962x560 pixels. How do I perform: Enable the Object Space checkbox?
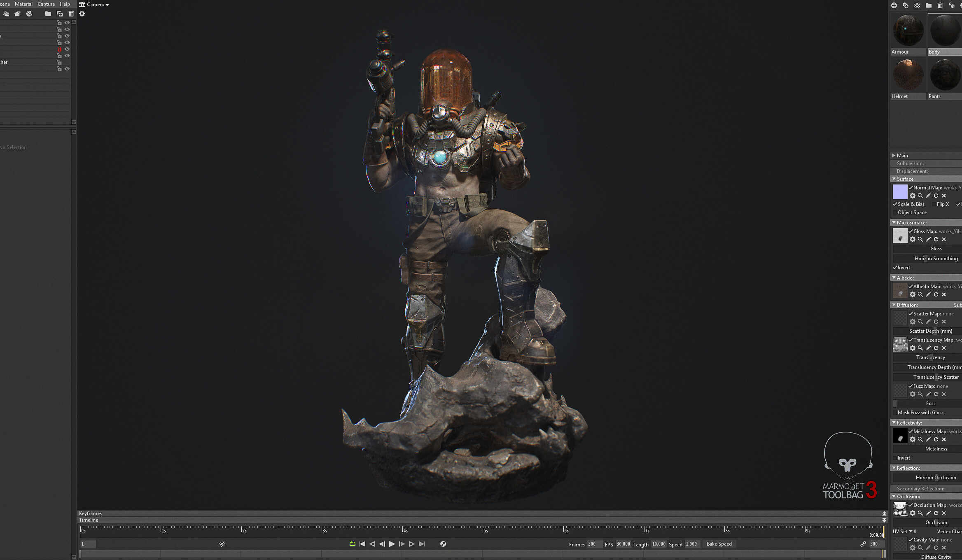[x=895, y=212]
